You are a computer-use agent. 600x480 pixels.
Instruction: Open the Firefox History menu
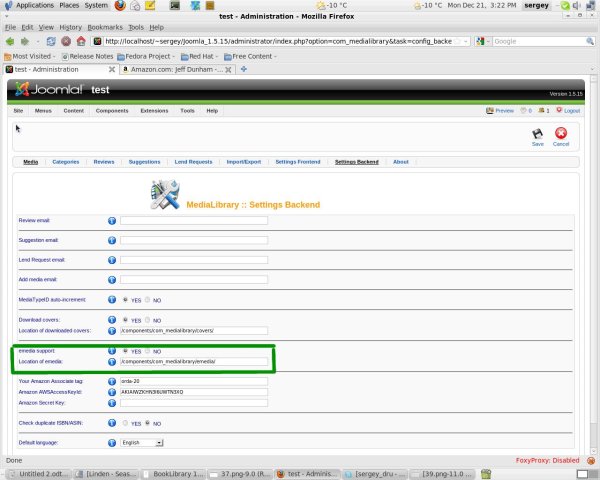coord(70,28)
